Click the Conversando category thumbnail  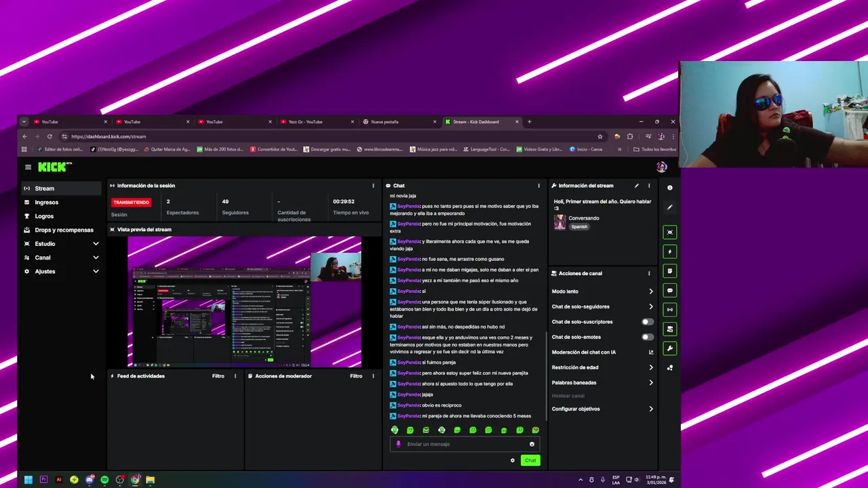tap(559, 222)
